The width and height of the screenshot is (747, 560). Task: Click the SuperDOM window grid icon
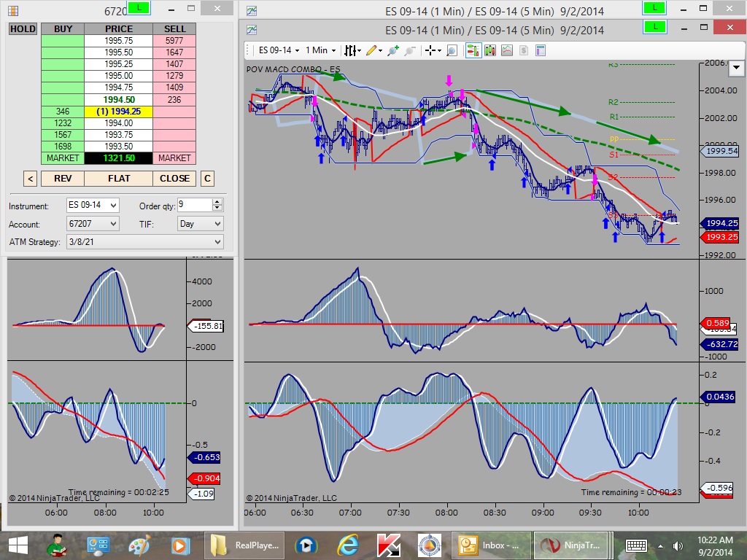tap(13, 10)
